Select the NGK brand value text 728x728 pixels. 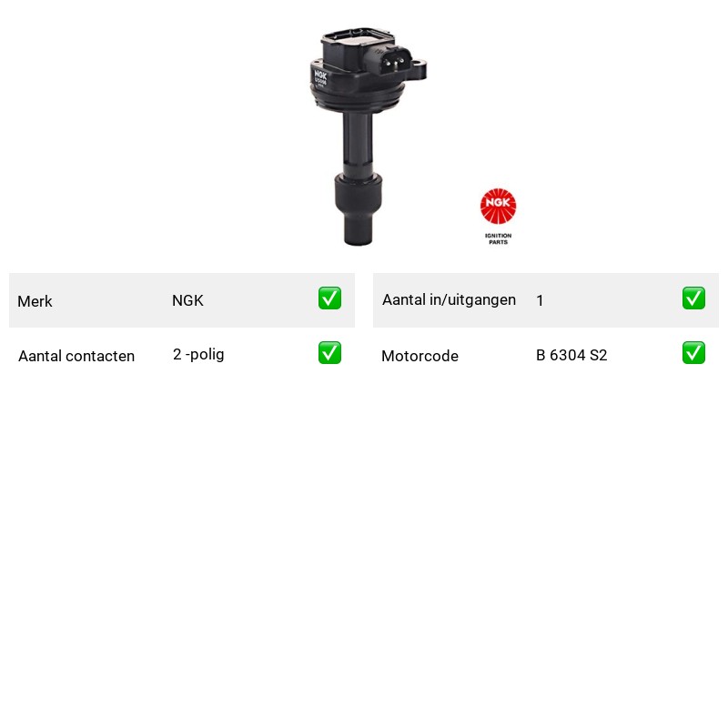[x=187, y=300]
